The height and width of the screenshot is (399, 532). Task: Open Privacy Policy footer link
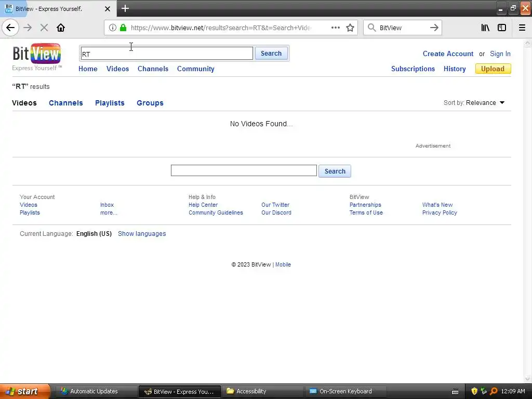point(440,212)
